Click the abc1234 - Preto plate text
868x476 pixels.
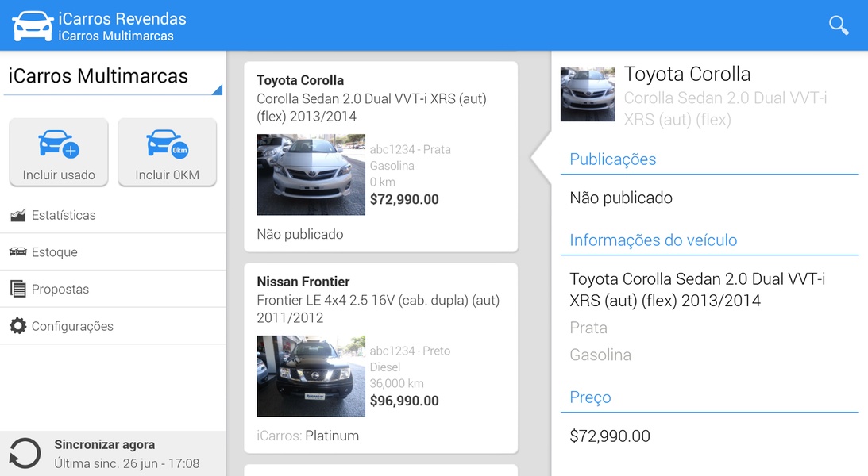pyautogui.click(x=411, y=351)
